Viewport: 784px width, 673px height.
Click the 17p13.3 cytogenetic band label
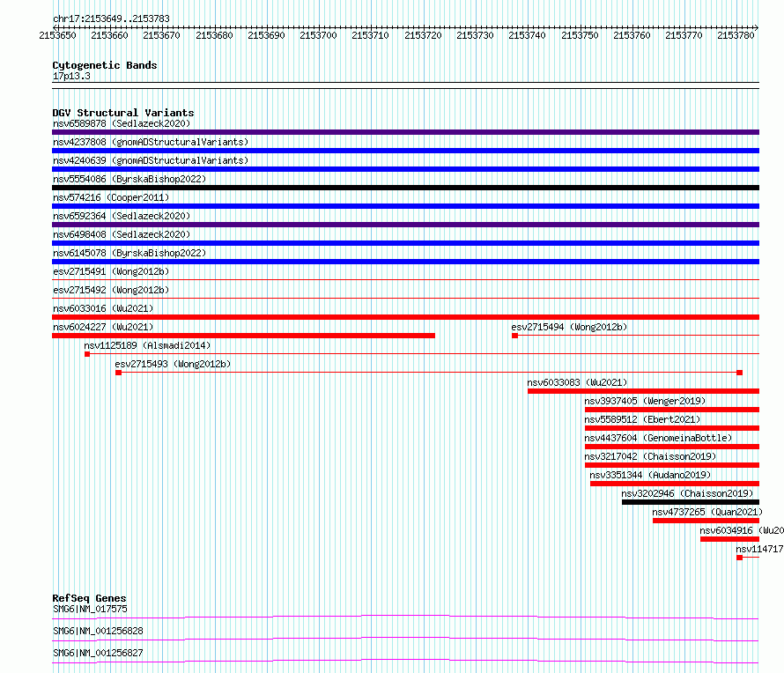[x=71, y=76]
